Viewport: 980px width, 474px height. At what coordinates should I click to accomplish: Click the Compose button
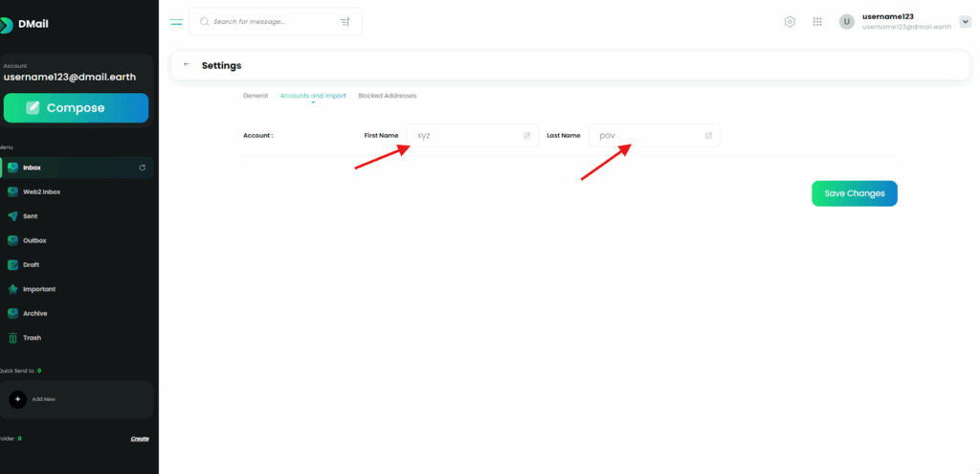(x=76, y=108)
